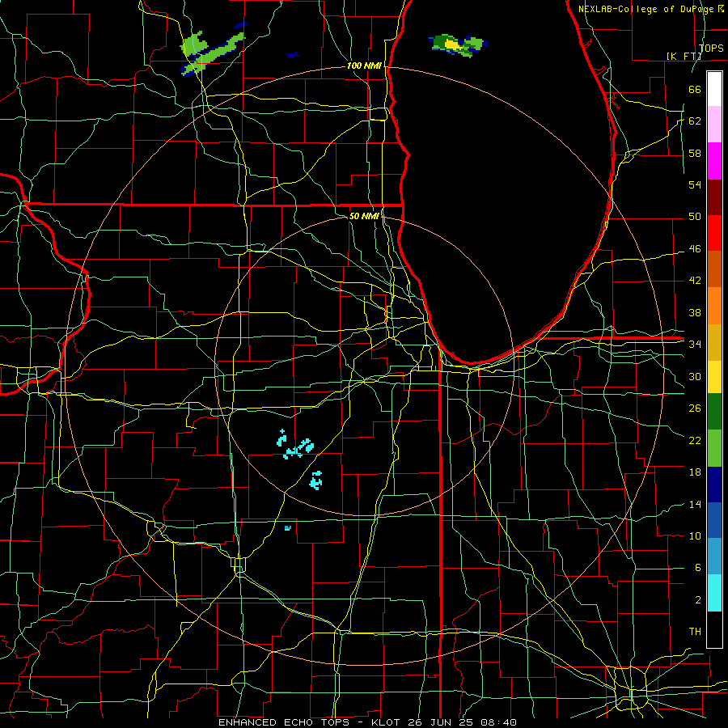Click the "14" legend value

click(x=695, y=504)
